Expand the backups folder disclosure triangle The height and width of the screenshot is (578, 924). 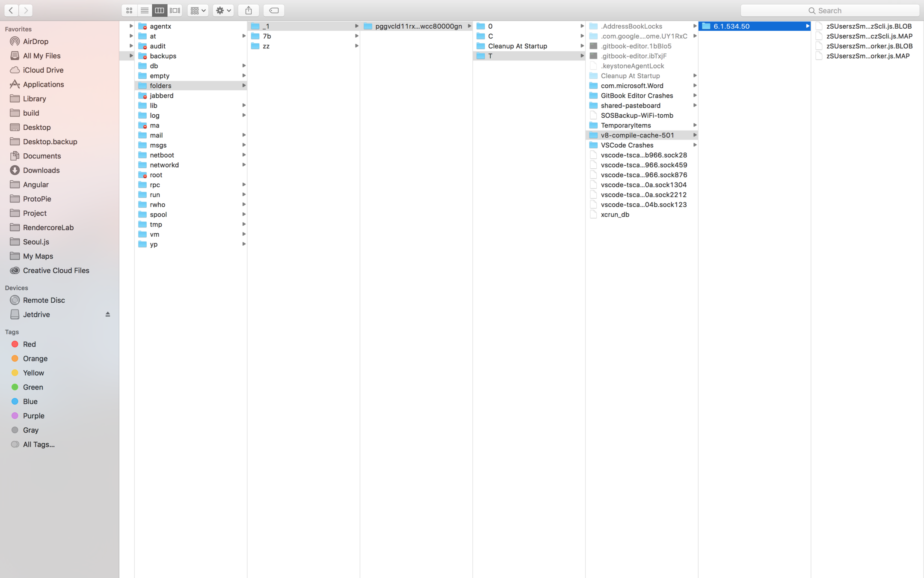(x=131, y=56)
